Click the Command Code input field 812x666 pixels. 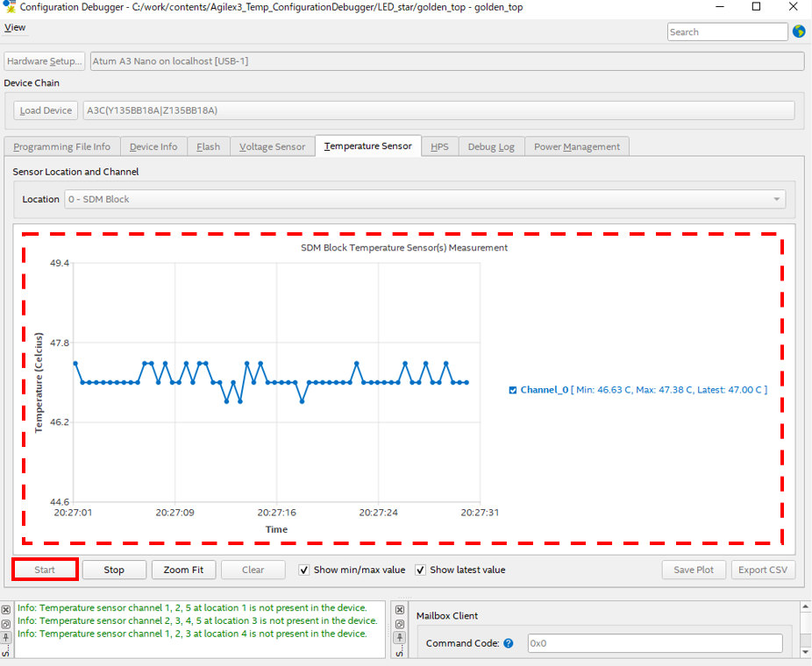pos(654,643)
